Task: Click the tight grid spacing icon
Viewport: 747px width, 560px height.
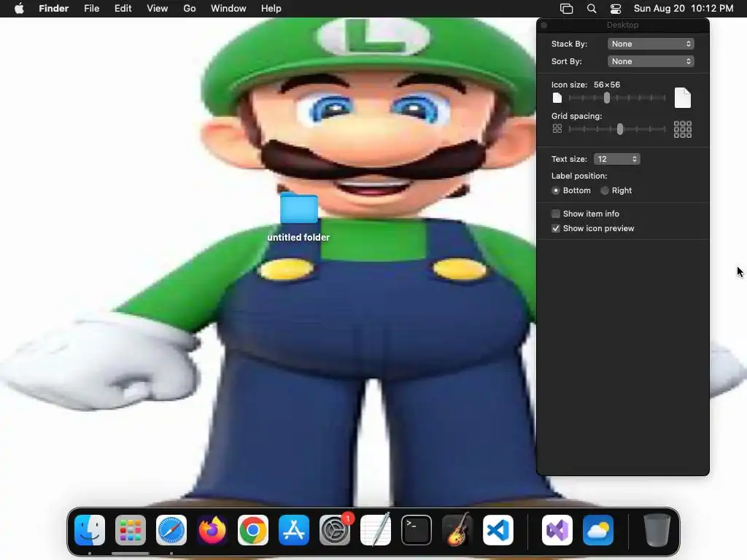Action: [557, 128]
